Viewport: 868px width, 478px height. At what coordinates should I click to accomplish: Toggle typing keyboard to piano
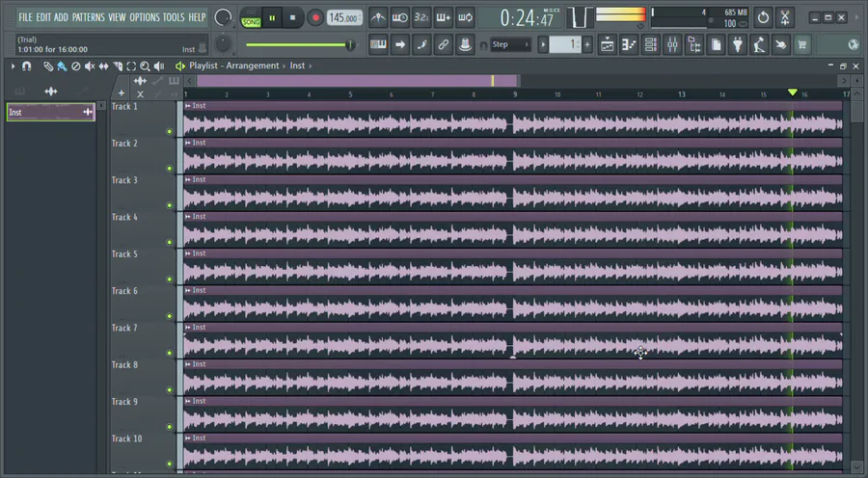coord(378,44)
